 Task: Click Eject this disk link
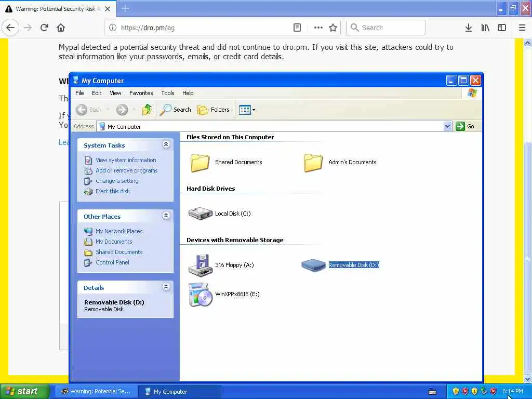point(113,191)
